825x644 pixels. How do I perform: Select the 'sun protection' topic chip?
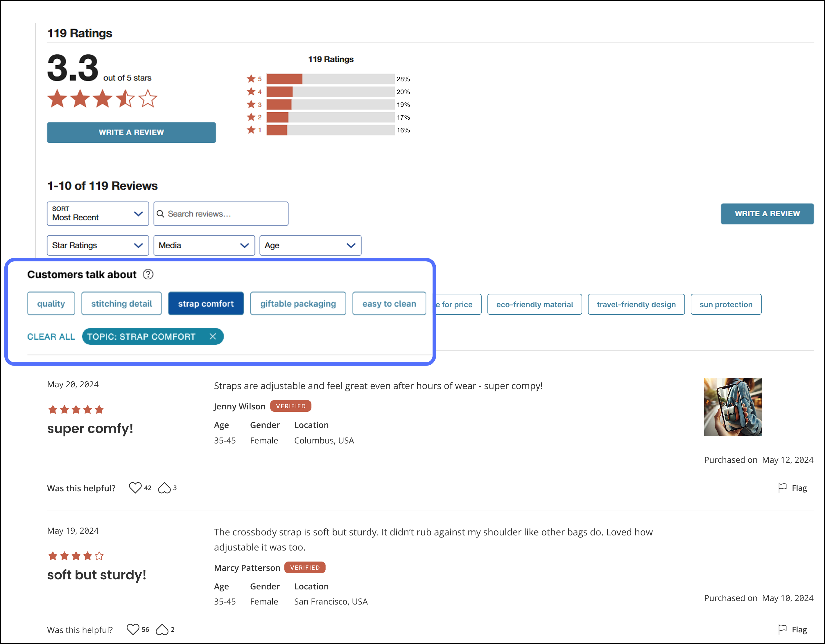[726, 304]
